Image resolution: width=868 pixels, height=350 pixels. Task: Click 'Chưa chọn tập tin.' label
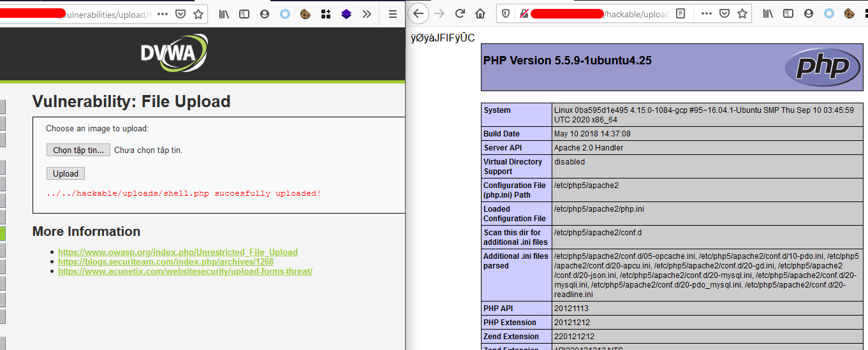click(149, 150)
